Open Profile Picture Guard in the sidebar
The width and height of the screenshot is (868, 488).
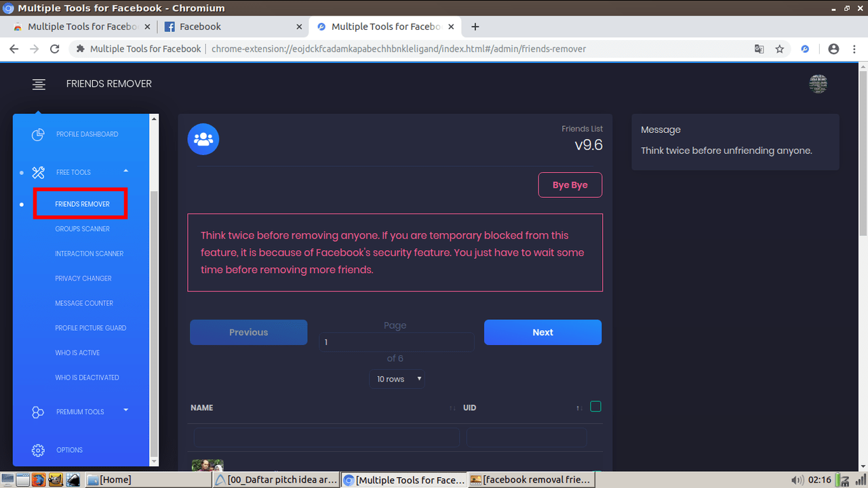point(91,328)
